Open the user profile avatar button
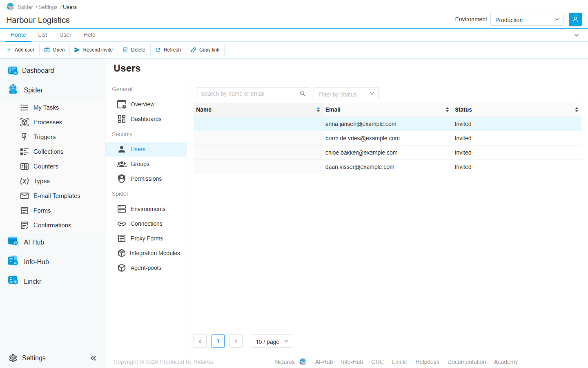588x368 pixels. [x=575, y=19]
